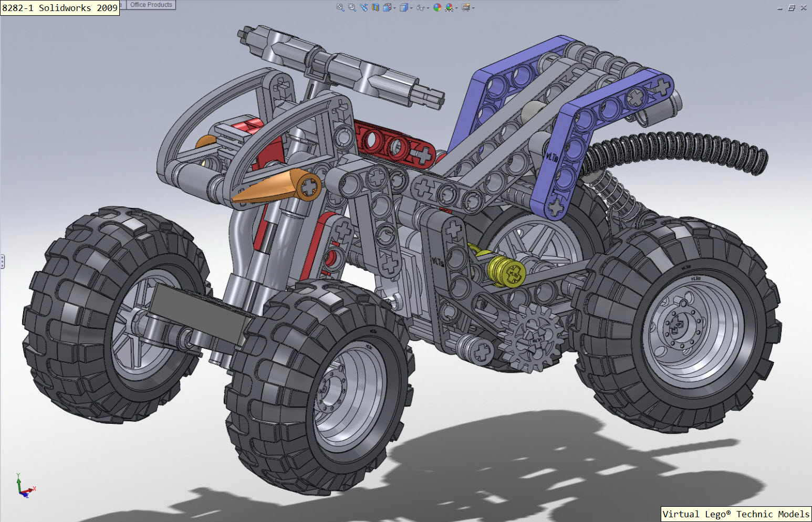812x522 pixels.
Task: Click the Display Style cube icon
Action: (x=404, y=7)
